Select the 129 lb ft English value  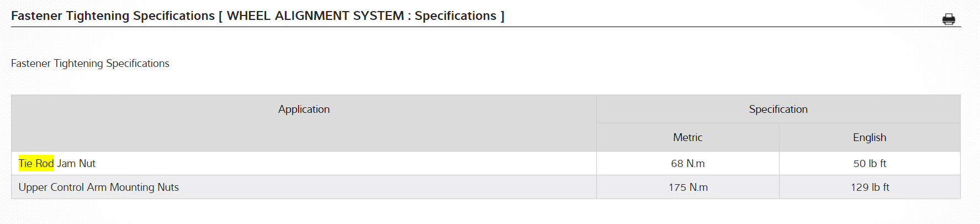point(870,187)
